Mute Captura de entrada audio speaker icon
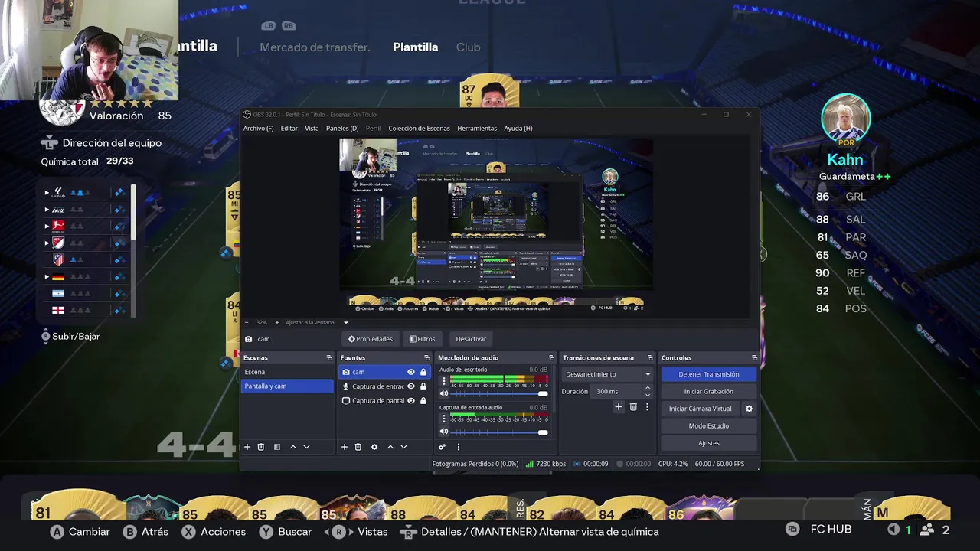980x551 pixels. tap(444, 432)
